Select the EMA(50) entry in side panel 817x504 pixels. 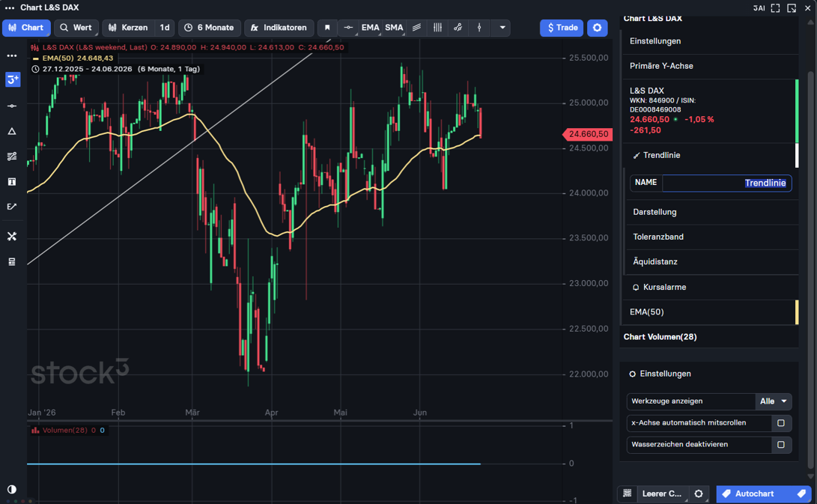(708, 312)
